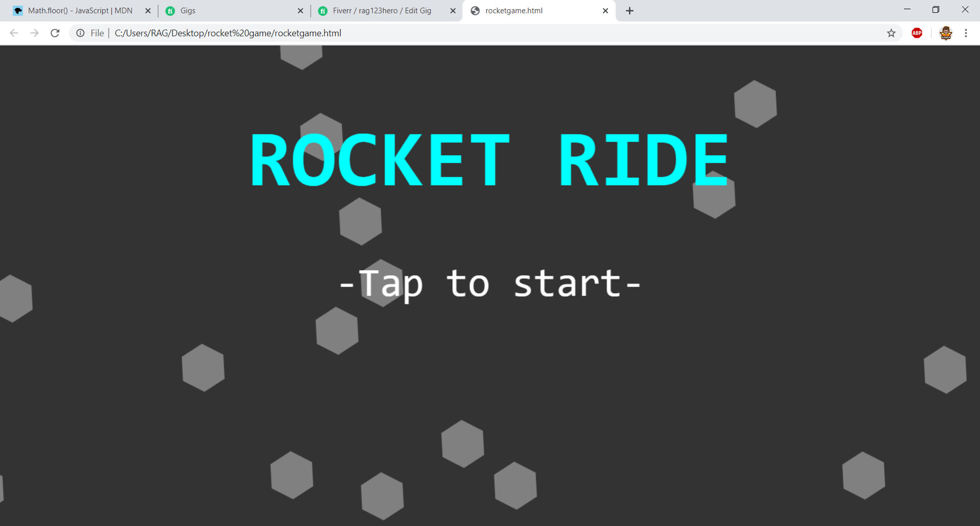Image resolution: width=980 pixels, height=526 pixels.
Task: Switch to the Math.floor() MDN tab
Action: [82, 11]
